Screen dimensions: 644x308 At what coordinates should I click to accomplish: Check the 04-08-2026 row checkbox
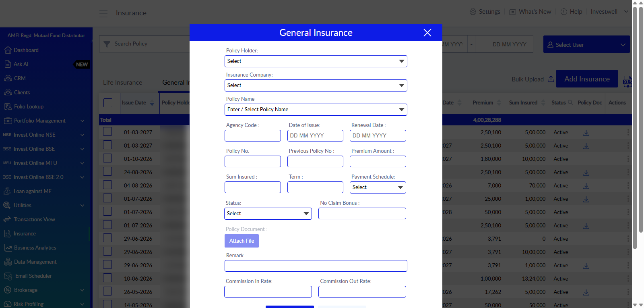(x=107, y=185)
